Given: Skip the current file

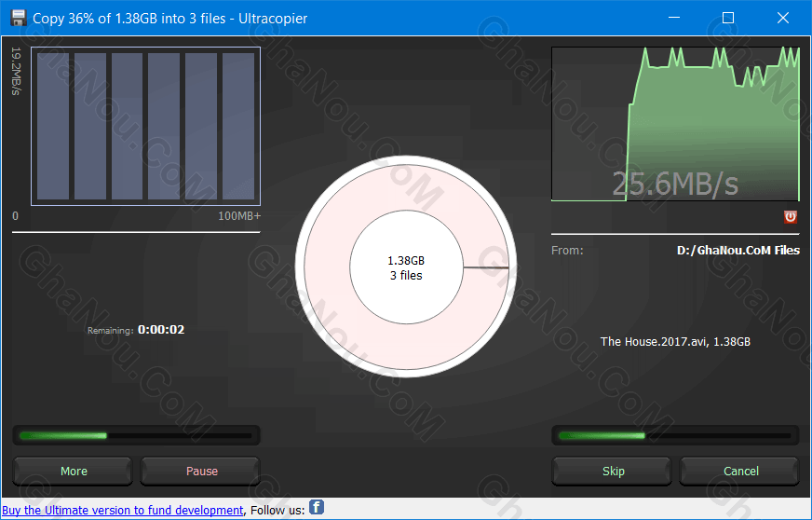Looking at the screenshot, I should click(x=613, y=471).
